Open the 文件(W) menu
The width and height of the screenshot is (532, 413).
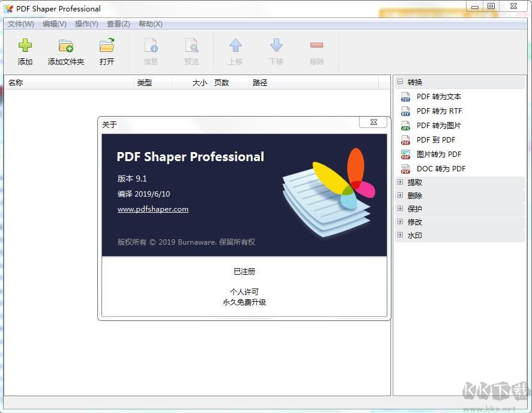pos(20,24)
